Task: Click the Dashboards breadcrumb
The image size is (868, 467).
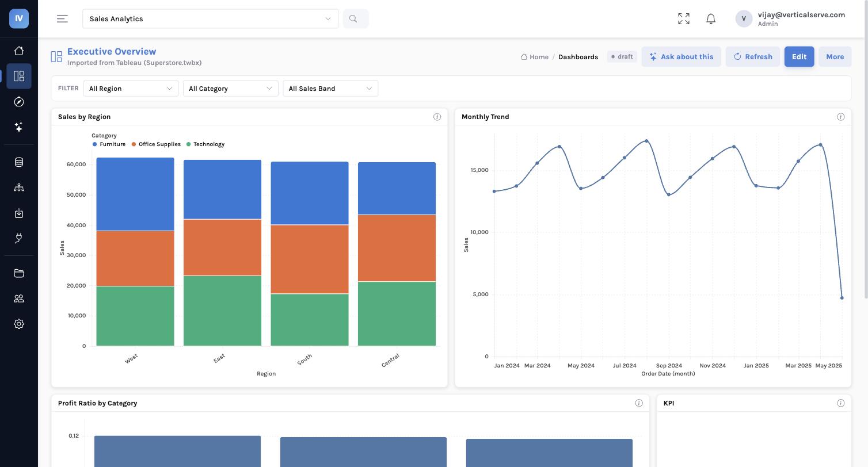Action: coord(578,57)
